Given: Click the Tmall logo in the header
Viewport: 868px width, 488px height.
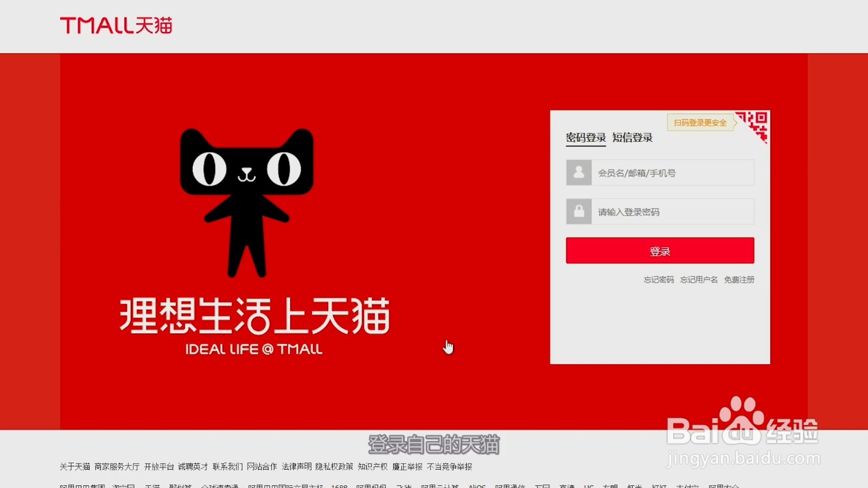Looking at the screenshot, I should (116, 25).
